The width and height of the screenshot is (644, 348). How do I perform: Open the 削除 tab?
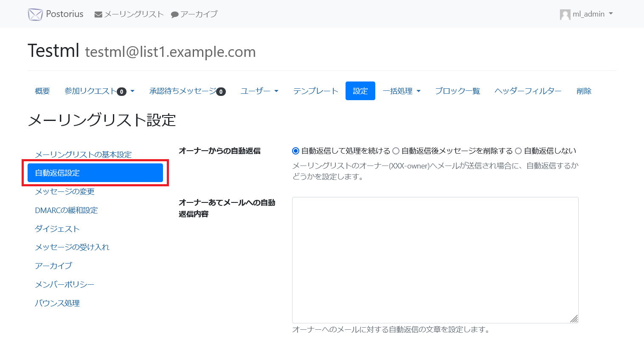point(584,91)
